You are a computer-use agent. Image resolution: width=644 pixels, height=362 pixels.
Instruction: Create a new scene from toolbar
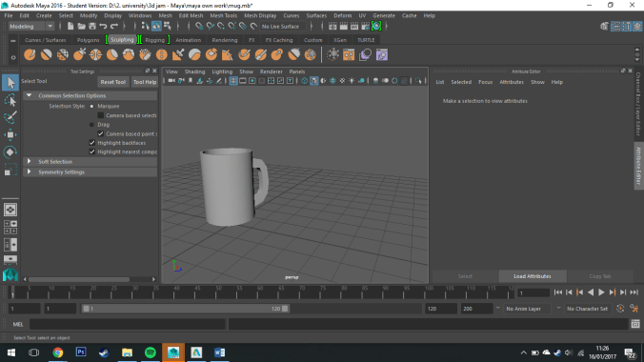pyautogui.click(x=70, y=27)
